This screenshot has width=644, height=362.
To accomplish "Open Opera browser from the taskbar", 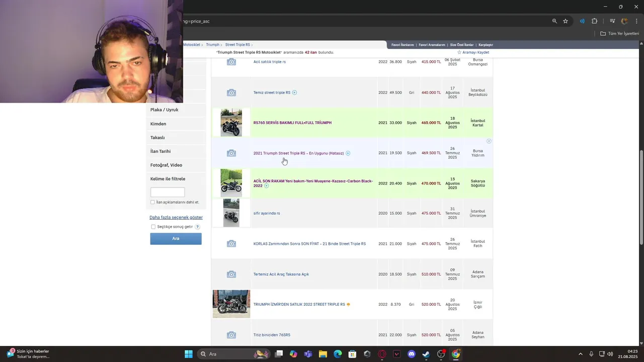I will pyautogui.click(x=382, y=354).
